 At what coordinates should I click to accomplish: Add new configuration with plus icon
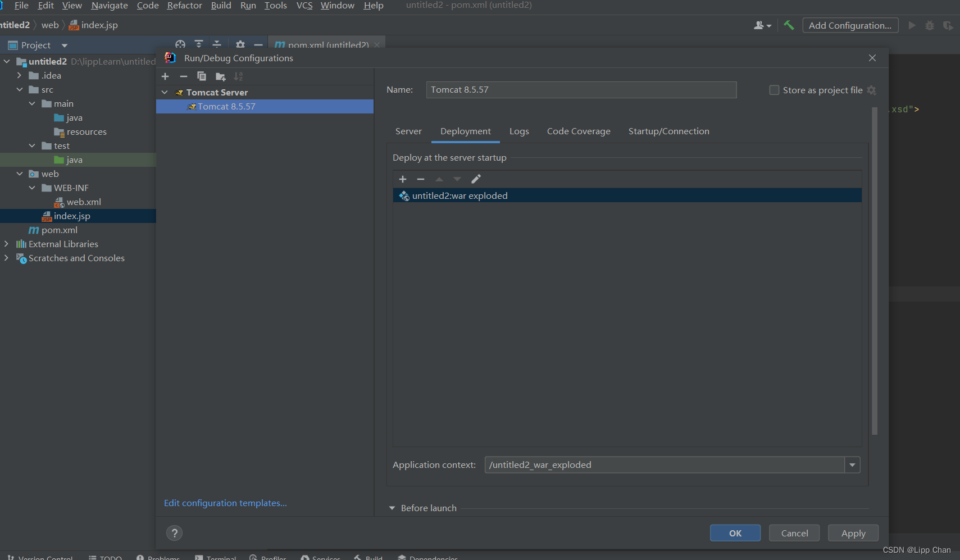[x=165, y=76]
